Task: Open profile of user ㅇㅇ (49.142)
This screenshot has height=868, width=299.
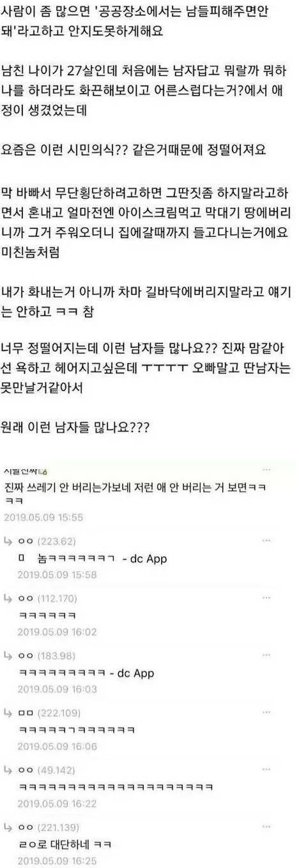Action: [45, 770]
